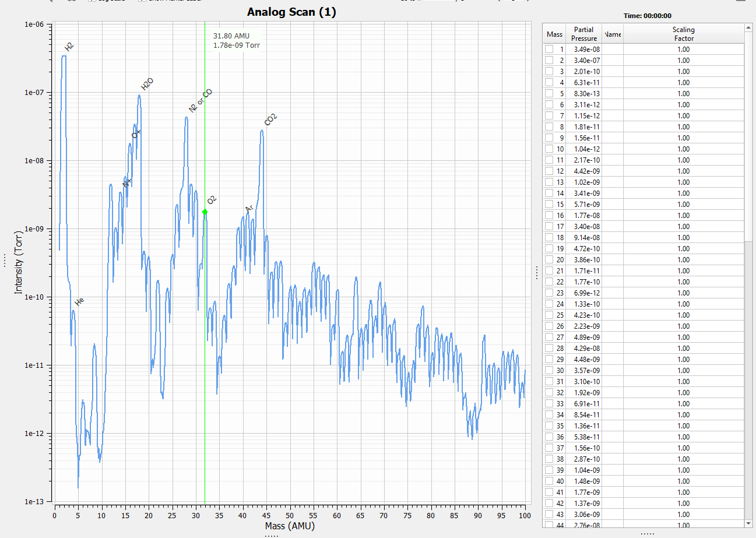Screen dimensions: 756x538
Task: Toggle the checkbox for Mass 28
Action: pyautogui.click(x=549, y=349)
